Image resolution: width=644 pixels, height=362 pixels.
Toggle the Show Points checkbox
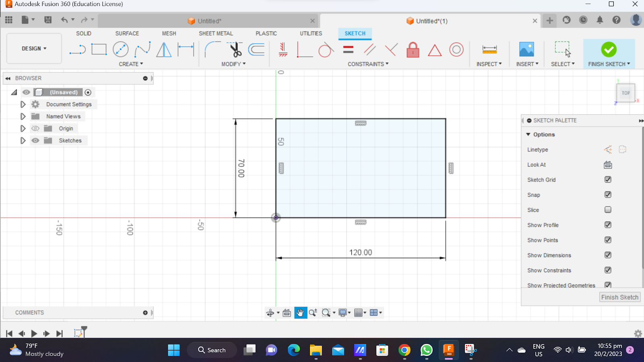point(608,240)
